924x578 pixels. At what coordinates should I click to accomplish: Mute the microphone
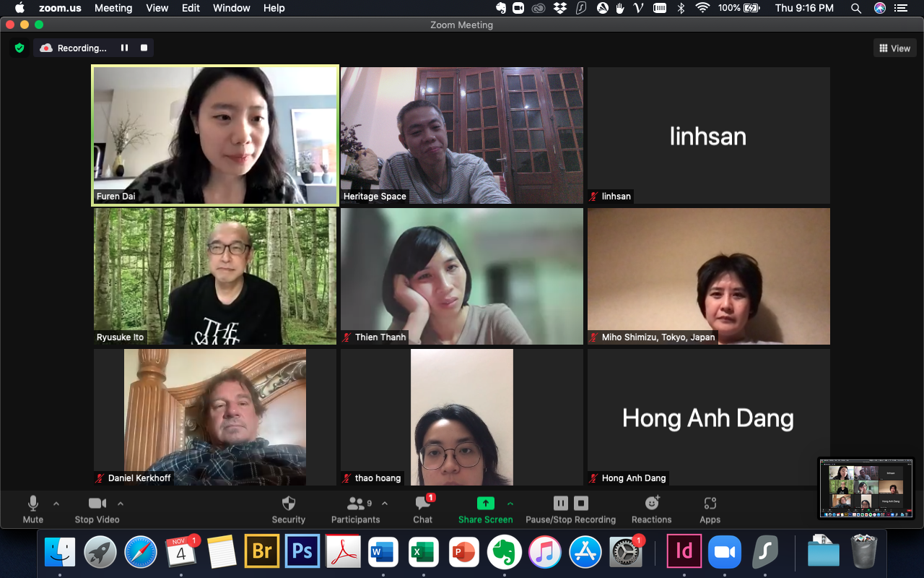tap(32, 504)
